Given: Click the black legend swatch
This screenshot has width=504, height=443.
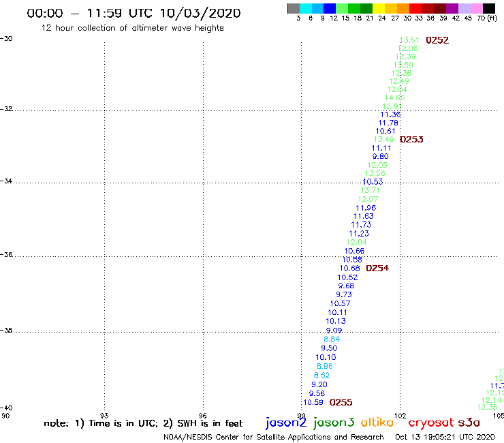Looking at the screenshot, I should [x=488, y=8].
